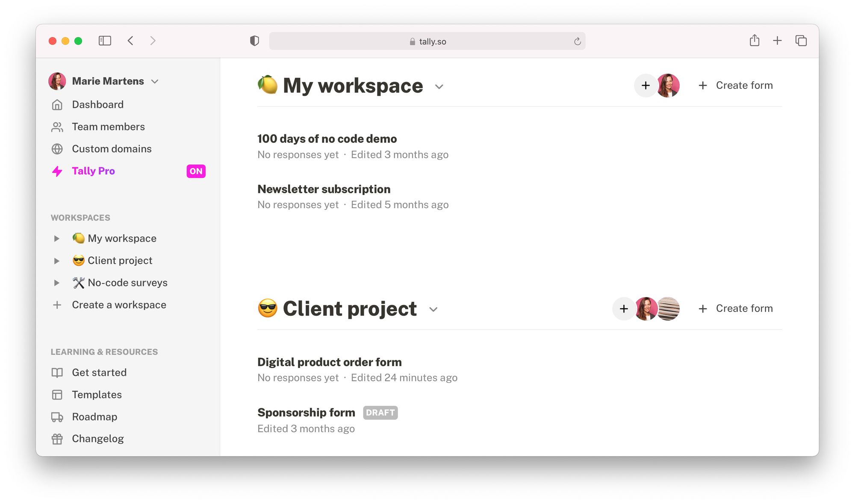Open 100 days of no code demo form
Screen dimensions: 855x504
(327, 139)
